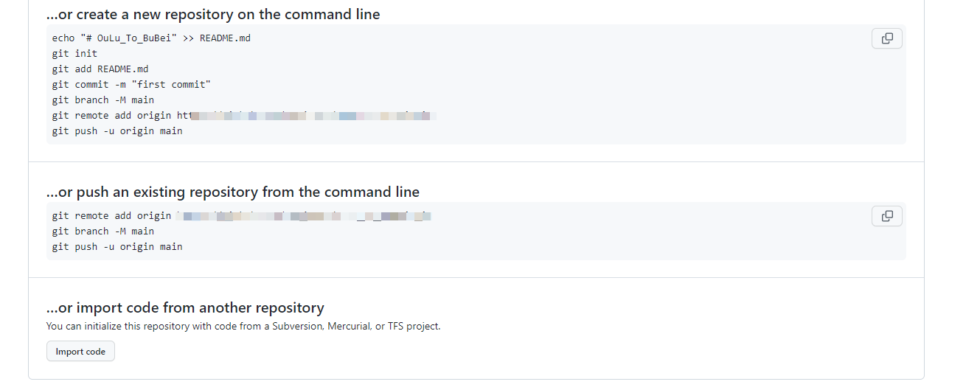Click the "create a new repository" heading

tap(213, 15)
